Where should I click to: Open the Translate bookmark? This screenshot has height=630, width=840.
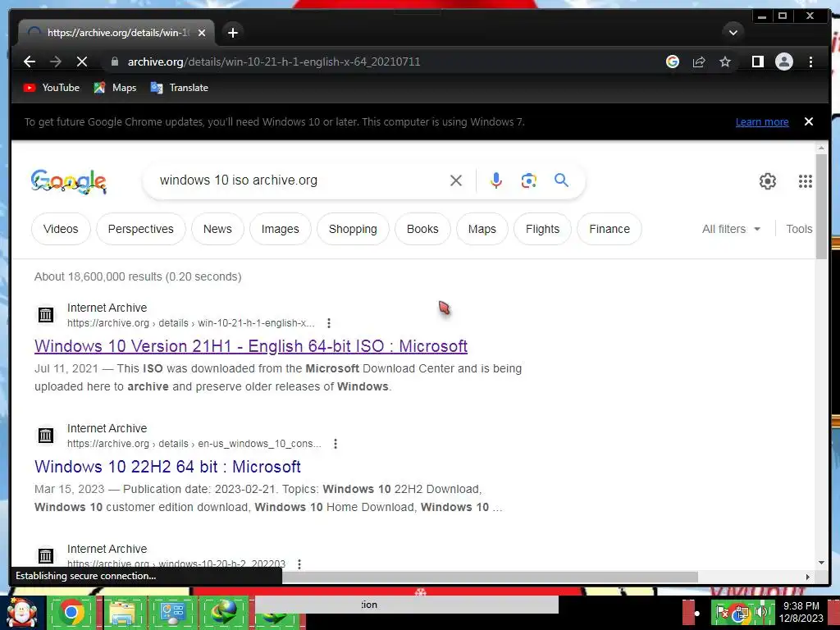point(179,88)
